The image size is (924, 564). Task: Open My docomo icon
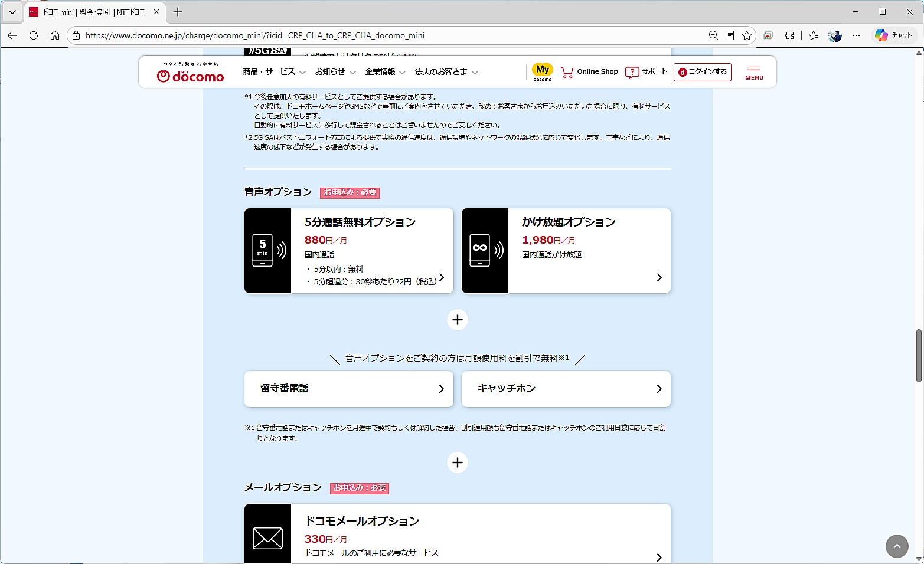coord(542,71)
